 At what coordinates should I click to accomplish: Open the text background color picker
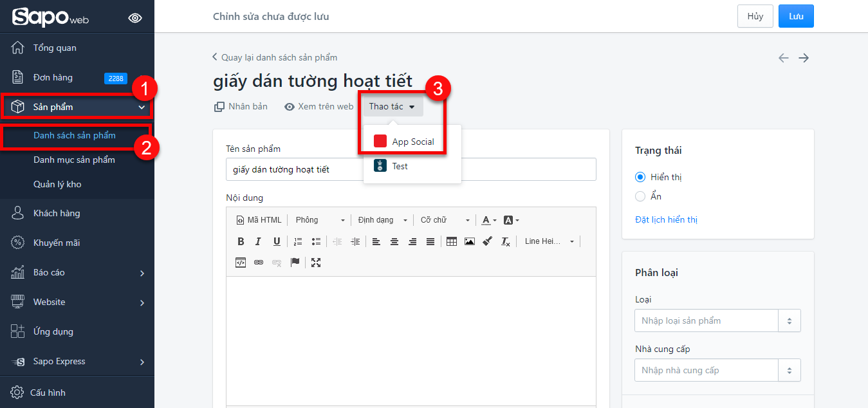point(512,220)
